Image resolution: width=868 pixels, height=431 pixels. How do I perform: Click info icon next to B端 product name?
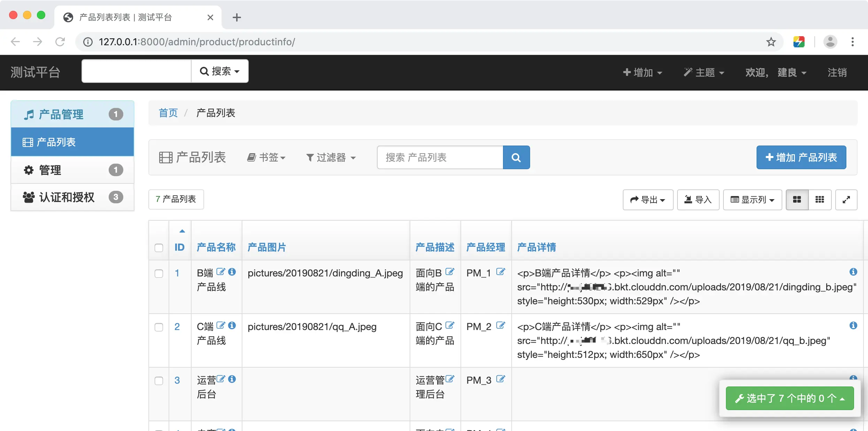[232, 272]
